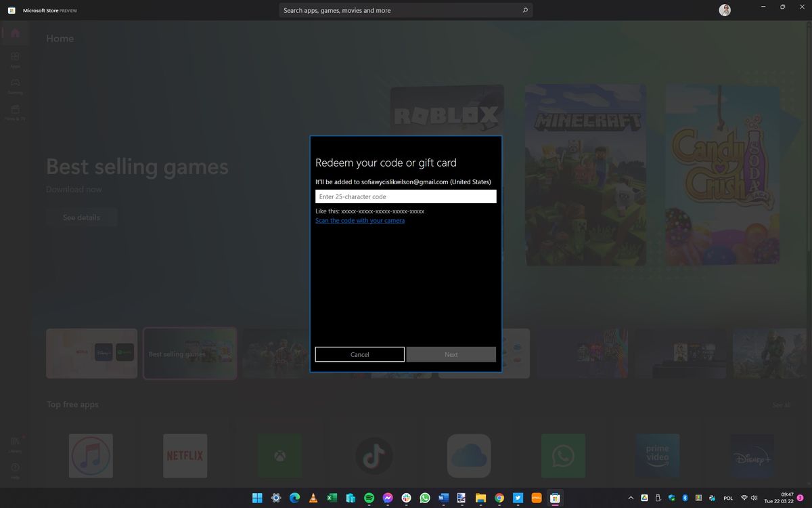
Task: Open the Apps section in the sidebar
Action: pos(14,60)
